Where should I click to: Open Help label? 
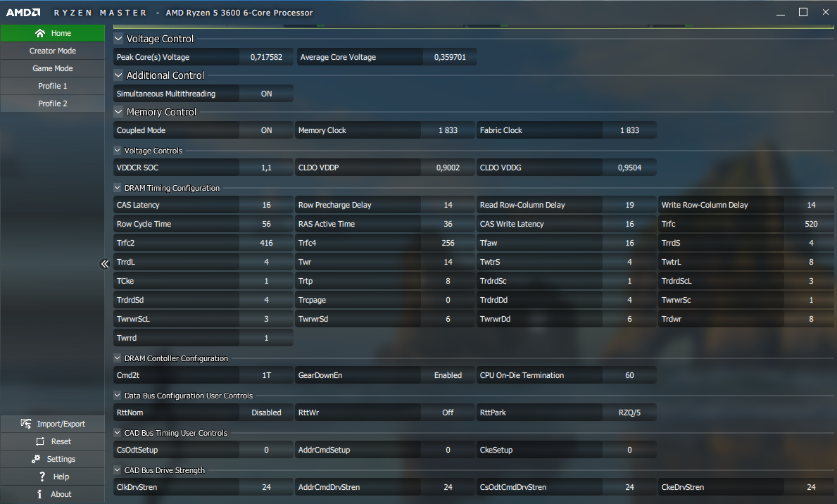61,477
